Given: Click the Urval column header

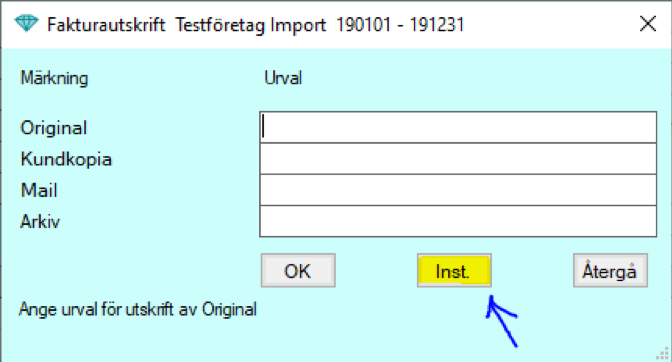Looking at the screenshot, I should (283, 78).
